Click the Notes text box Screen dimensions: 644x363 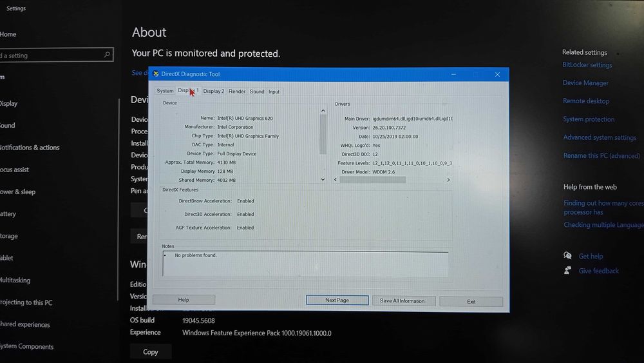point(305,264)
